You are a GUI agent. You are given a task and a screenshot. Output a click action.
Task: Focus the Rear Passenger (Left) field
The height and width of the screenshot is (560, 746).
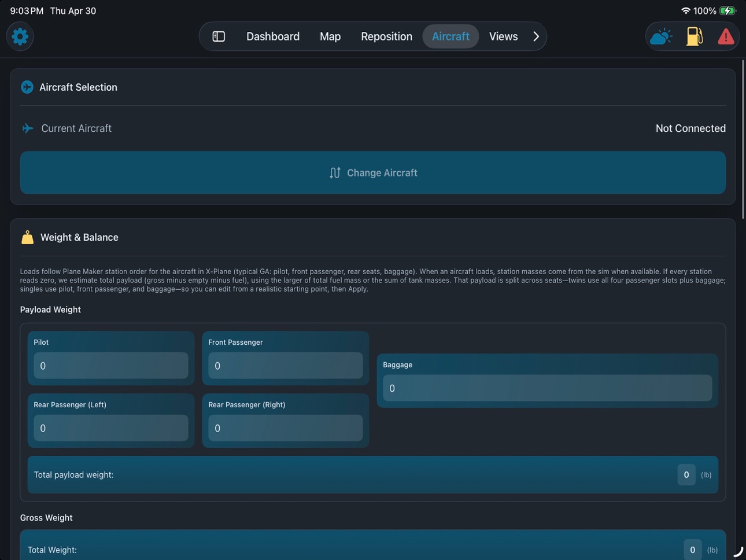pos(111,428)
